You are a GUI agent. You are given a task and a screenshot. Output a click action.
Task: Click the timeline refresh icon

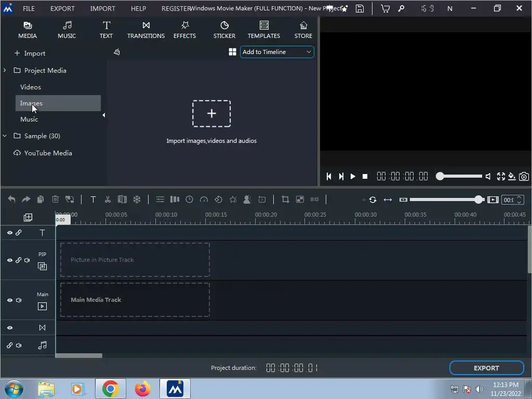coord(373,200)
